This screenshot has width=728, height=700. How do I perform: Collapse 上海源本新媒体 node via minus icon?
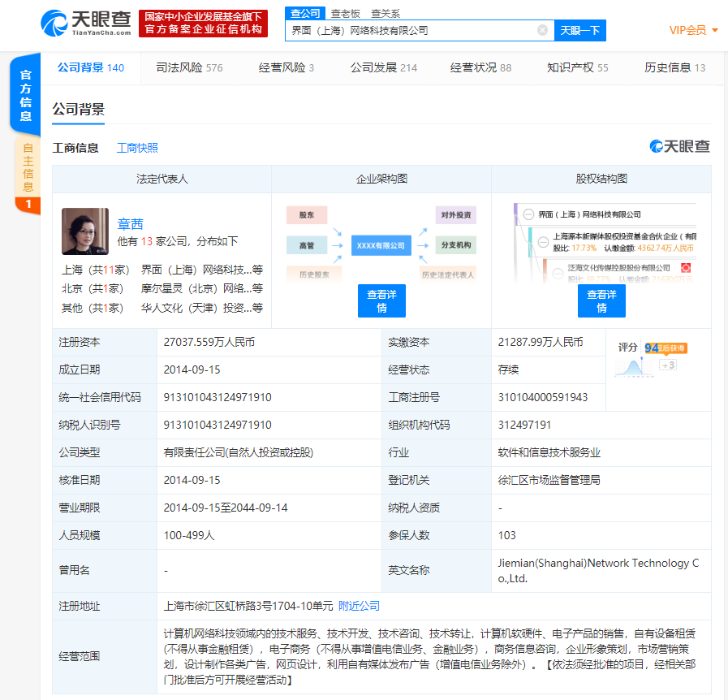[543, 242]
